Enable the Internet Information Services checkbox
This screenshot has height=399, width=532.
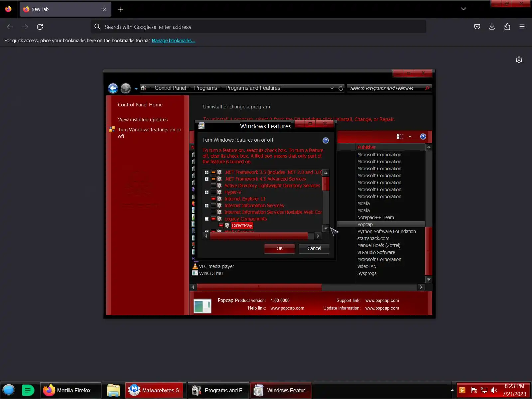(x=213, y=205)
